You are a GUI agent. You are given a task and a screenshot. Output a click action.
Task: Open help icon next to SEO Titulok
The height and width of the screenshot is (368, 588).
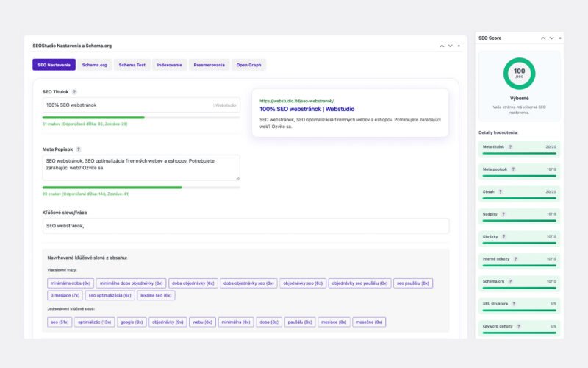[74, 91]
